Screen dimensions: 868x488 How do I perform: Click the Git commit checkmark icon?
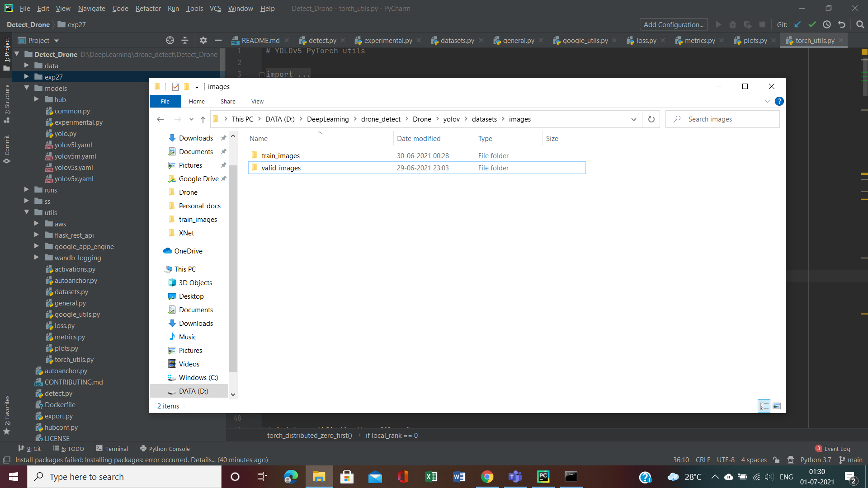click(x=812, y=25)
